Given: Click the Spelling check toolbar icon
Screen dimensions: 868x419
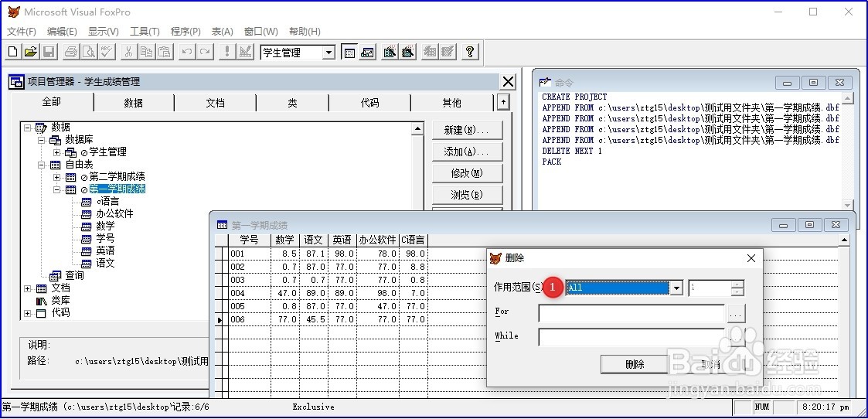Looking at the screenshot, I should point(107,52).
